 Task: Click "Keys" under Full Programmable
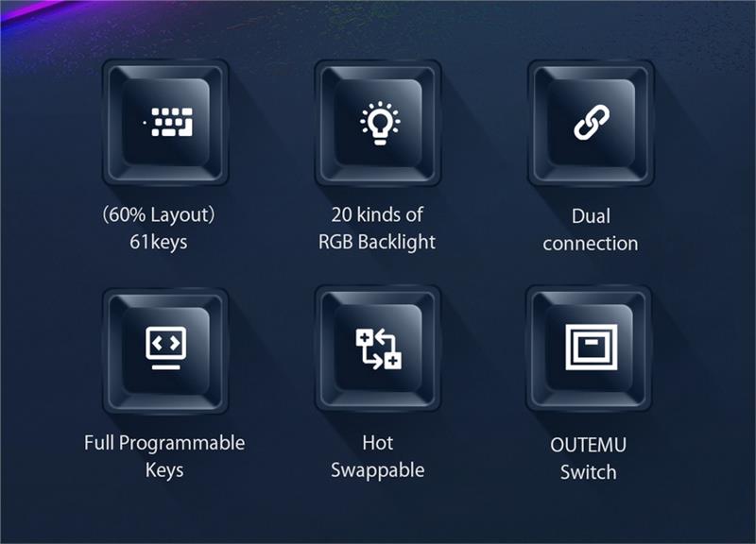[164, 470]
